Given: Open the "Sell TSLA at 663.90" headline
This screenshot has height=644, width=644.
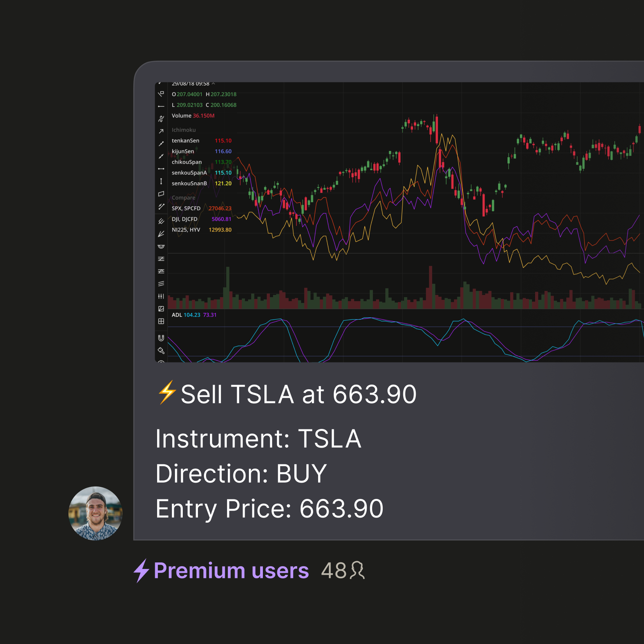Looking at the screenshot, I should 298,394.
